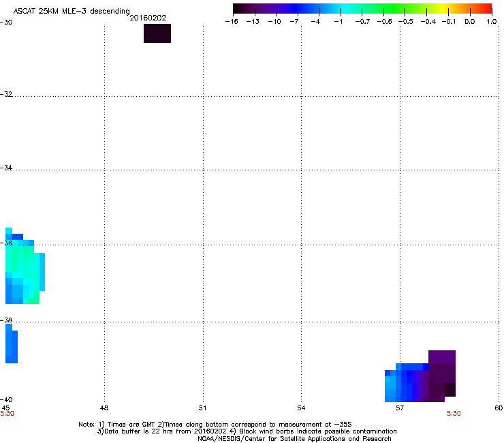Viewport: 504px width, 443px height.
Task: Click the -4 colorbar label
Action: (x=315, y=22)
